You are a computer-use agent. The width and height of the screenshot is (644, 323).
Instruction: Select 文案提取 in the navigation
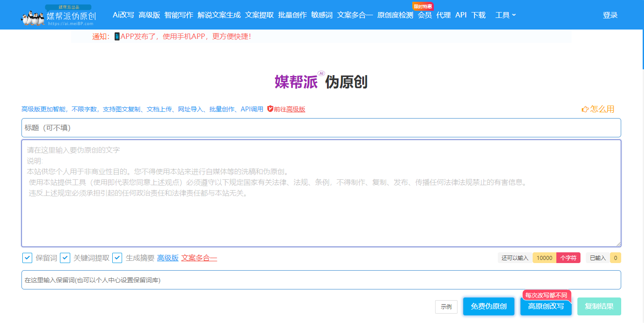259,15
